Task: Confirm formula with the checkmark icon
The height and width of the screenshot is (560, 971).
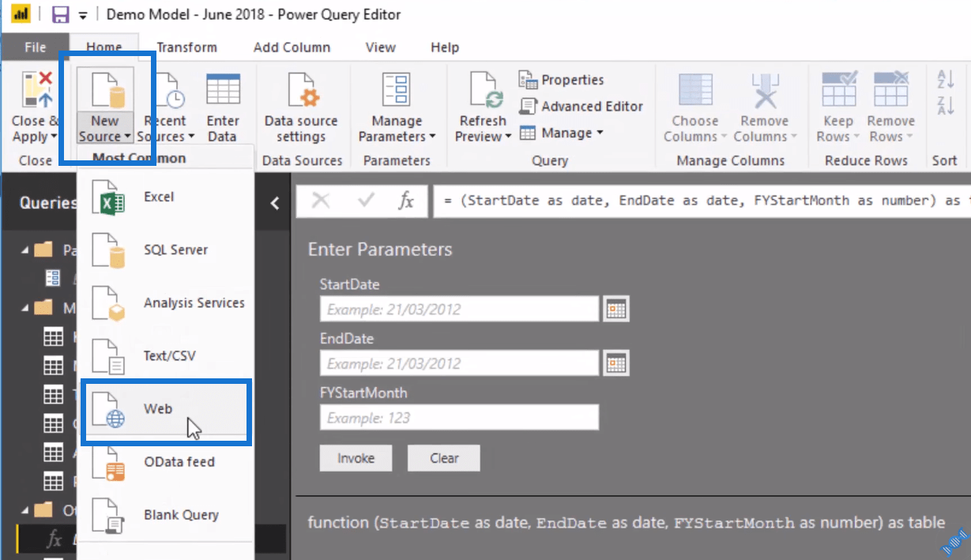Action: (366, 201)
